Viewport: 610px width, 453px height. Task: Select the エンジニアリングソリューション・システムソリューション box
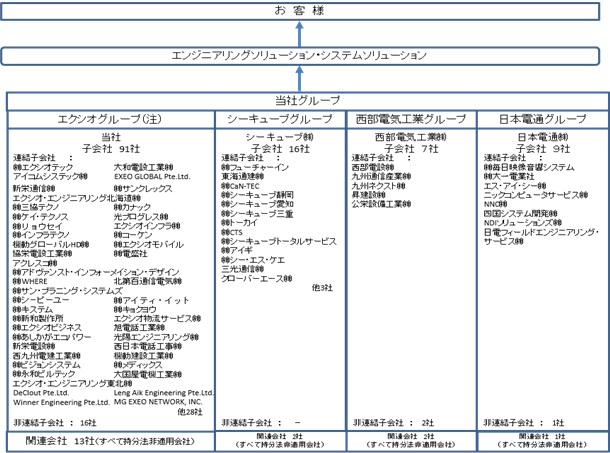click(x=300, y=56)
